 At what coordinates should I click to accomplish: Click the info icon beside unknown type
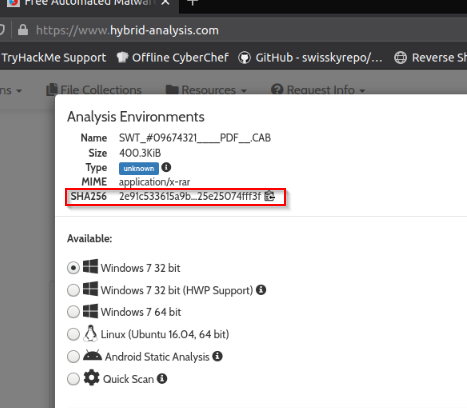[x=166, y=167]
